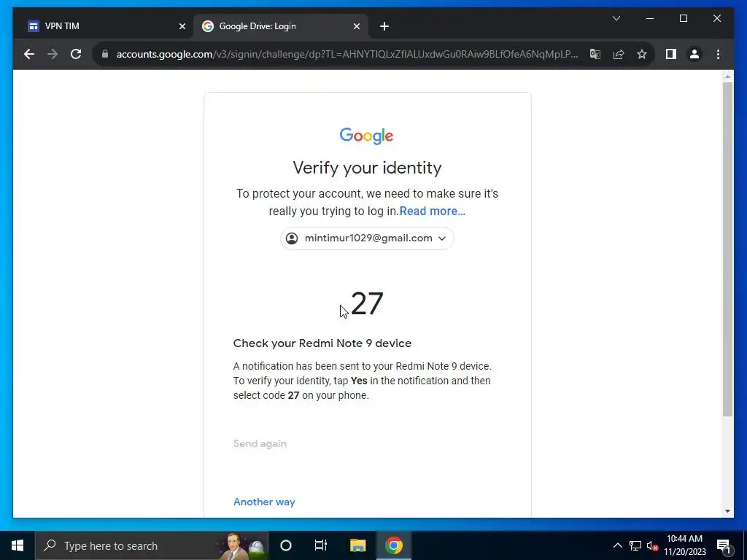
Task: Open Task View on the taskbar
Action: [x=321, y=545]
